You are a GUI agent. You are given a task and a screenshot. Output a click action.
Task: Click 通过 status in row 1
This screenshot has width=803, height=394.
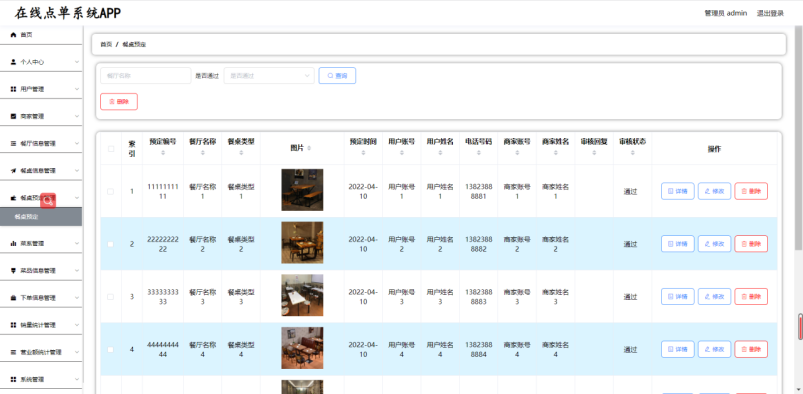pos(630,192)
